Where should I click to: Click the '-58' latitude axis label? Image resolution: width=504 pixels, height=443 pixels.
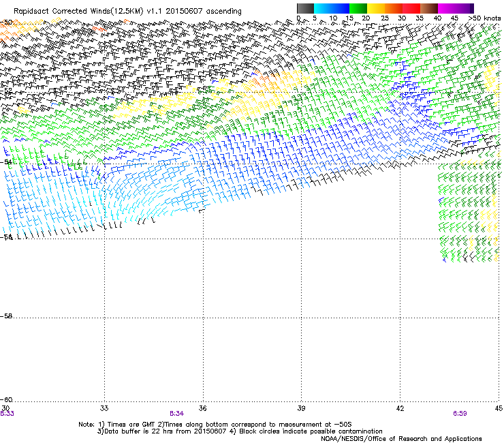(5, 316)
